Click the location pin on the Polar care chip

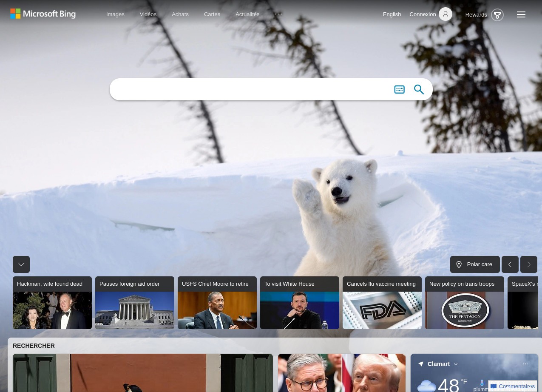tap(459, 264)
